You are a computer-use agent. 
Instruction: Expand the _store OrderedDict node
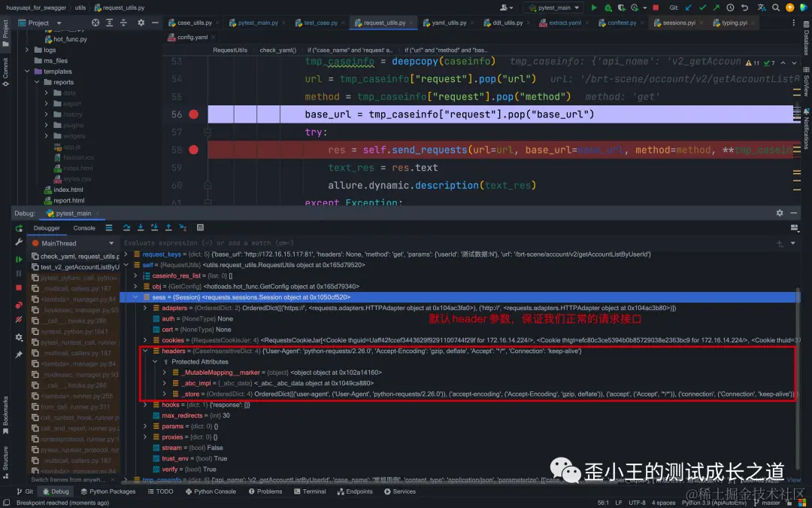click(164, 394)
